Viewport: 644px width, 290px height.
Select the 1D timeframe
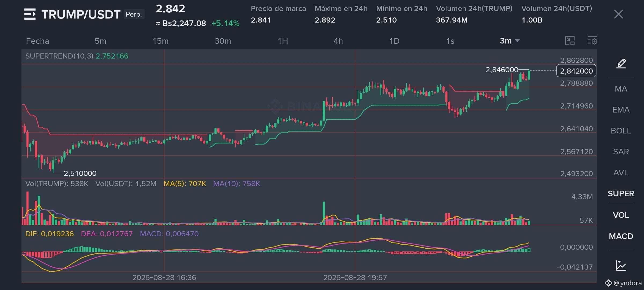[394, 41]
